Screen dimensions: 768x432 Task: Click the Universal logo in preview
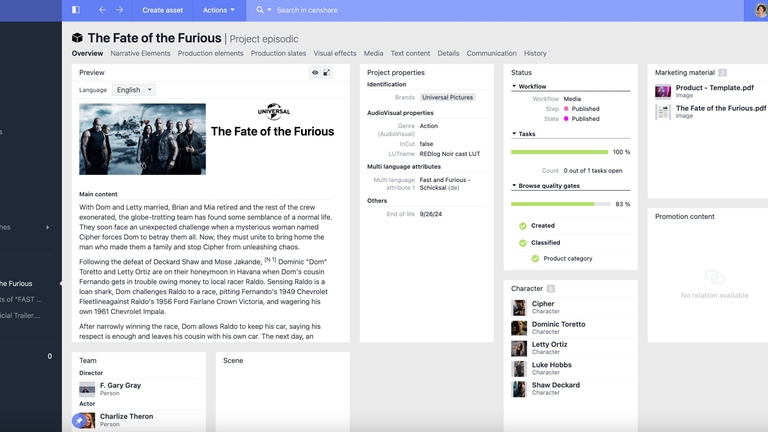pos(274,112)
